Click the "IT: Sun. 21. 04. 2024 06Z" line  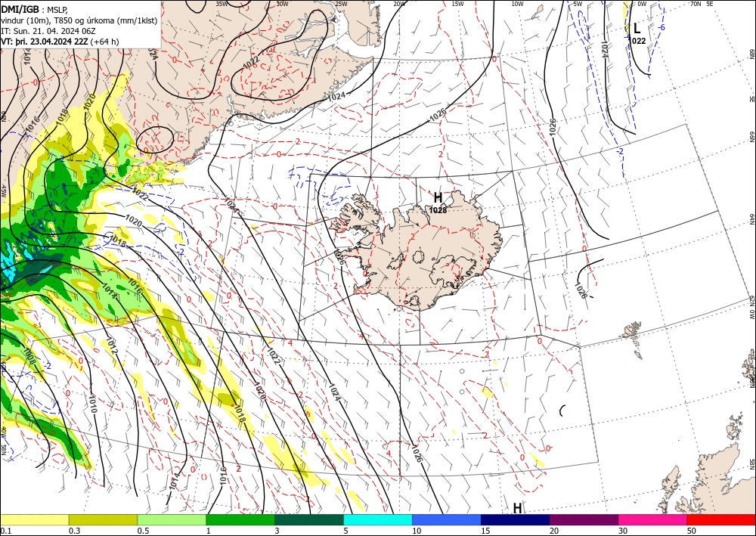pos(47,31)
